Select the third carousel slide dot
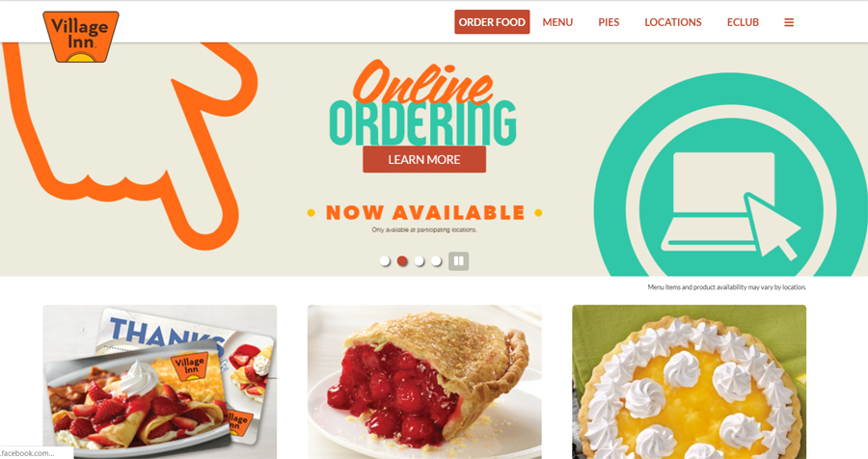This screenshot has height=459, width=868. 420,260
